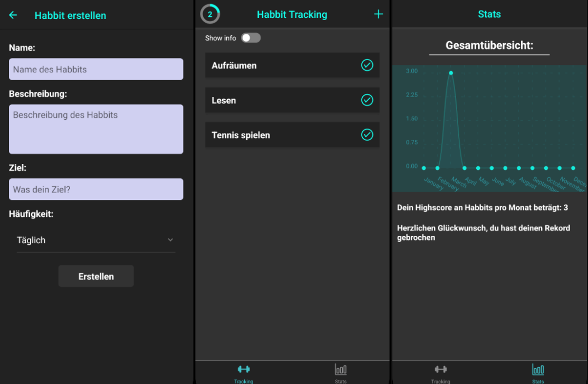Click the January data point on chart

(424, 168)
